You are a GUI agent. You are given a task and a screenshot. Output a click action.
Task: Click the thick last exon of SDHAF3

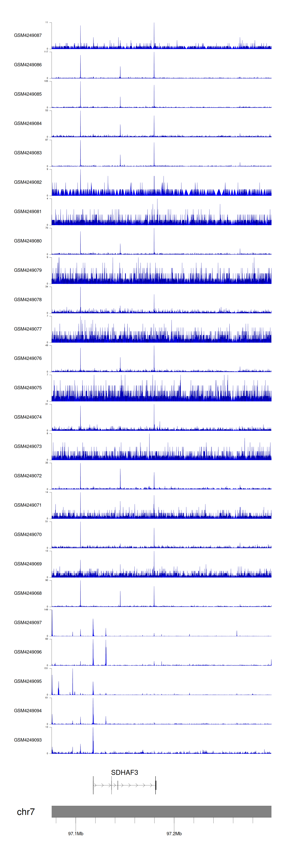click(x=156, y=785)
